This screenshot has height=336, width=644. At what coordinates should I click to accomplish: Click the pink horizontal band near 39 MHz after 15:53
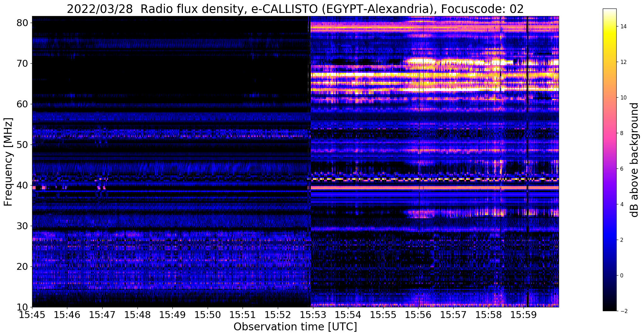pos(434,188)
